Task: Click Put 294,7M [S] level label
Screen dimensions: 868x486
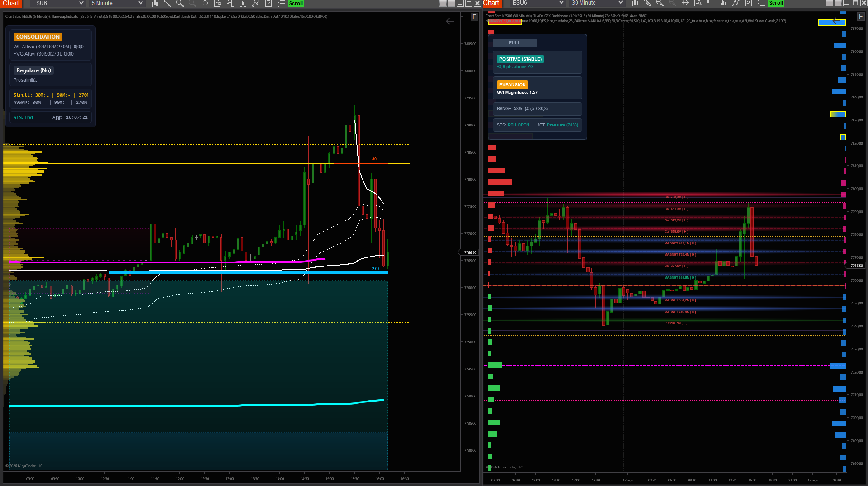Action: pos(675,323)
